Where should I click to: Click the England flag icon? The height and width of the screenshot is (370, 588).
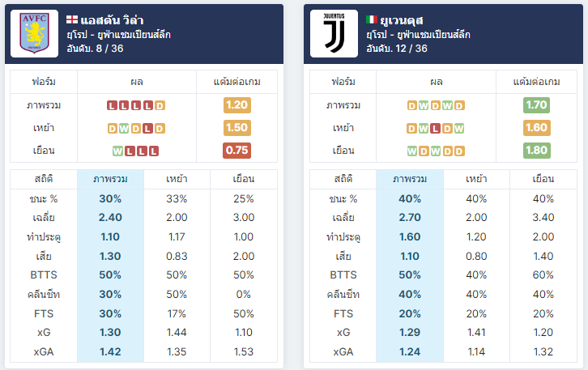[72, 19]
